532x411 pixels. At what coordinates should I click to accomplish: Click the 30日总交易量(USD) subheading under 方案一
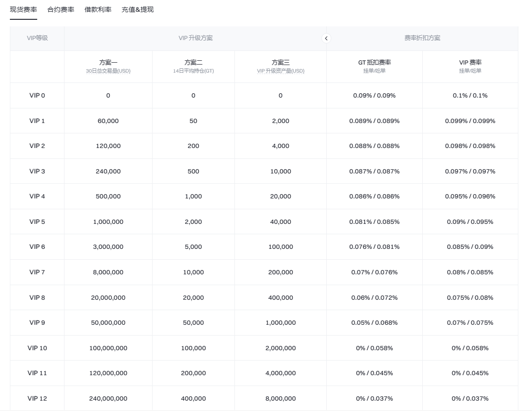point(108,71)
